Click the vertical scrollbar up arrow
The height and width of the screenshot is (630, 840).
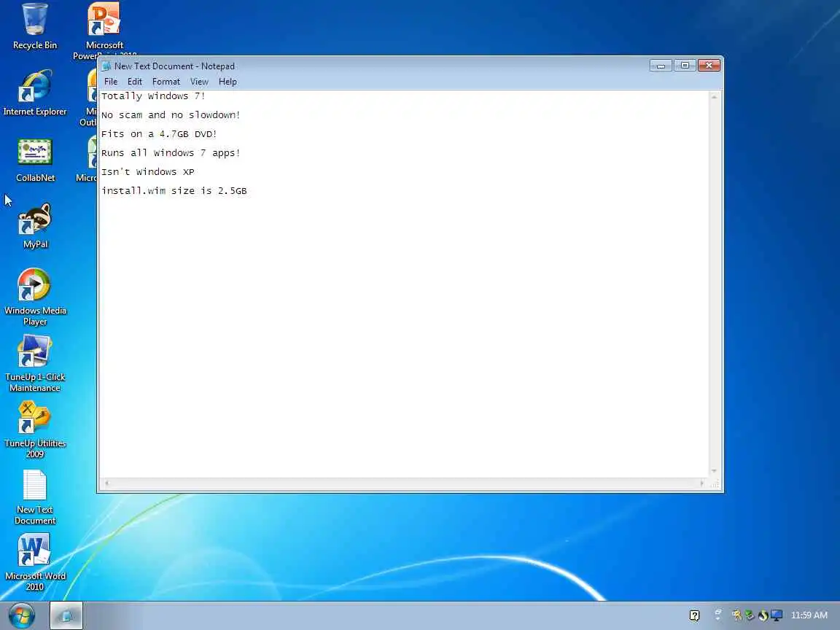point(714,97)
